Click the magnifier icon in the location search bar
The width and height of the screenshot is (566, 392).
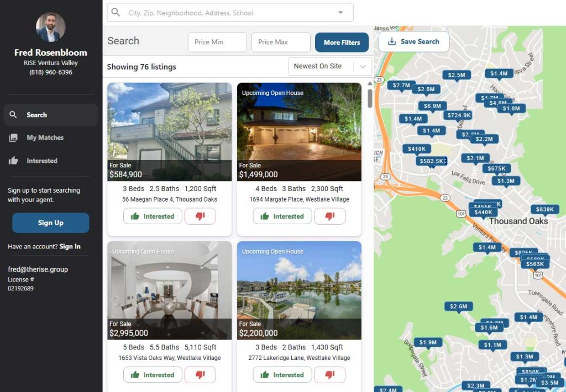116,12
